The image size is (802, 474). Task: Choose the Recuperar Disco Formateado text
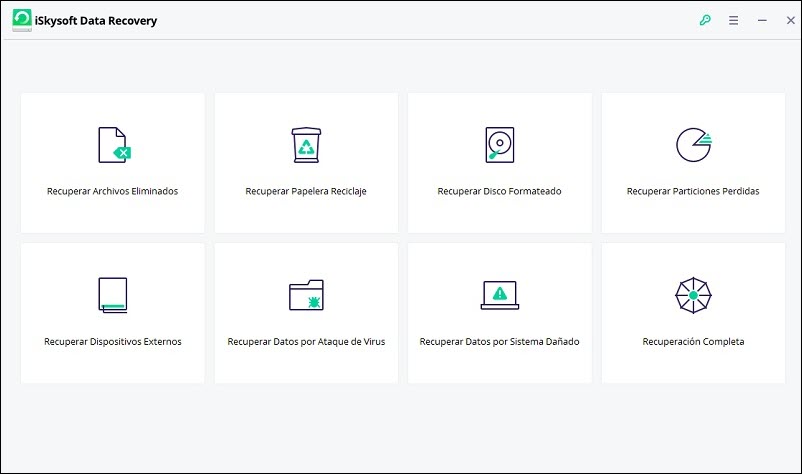coord(499,191)
